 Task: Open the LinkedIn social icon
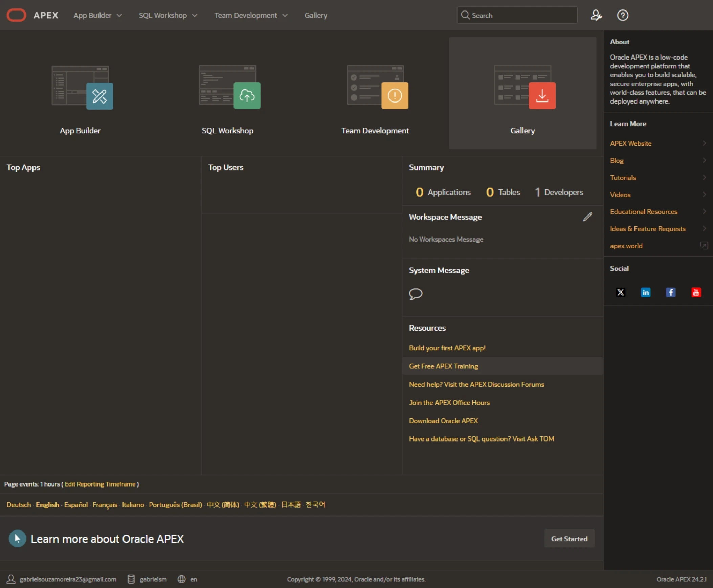(646, 292)
